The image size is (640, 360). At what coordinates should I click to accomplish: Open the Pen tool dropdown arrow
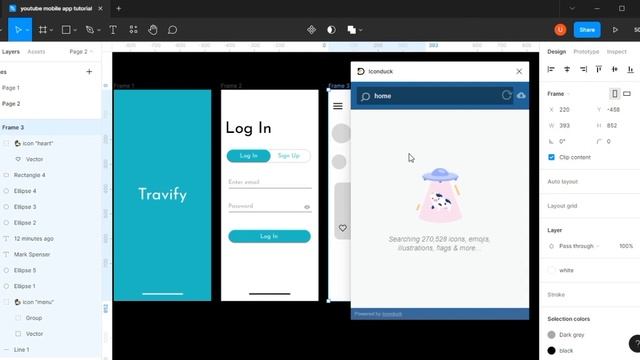(x=98, y=30)
